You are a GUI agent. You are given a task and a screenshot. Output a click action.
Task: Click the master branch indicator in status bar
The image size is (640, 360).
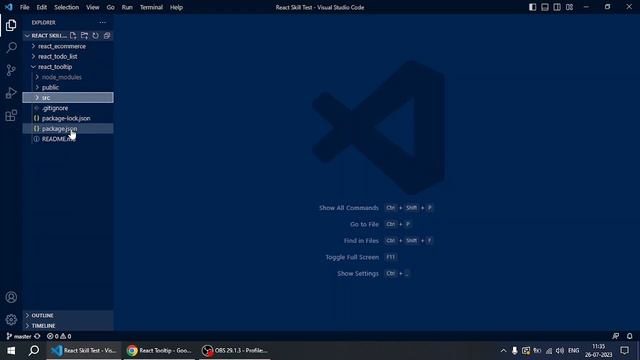click(x=19, y=336)
